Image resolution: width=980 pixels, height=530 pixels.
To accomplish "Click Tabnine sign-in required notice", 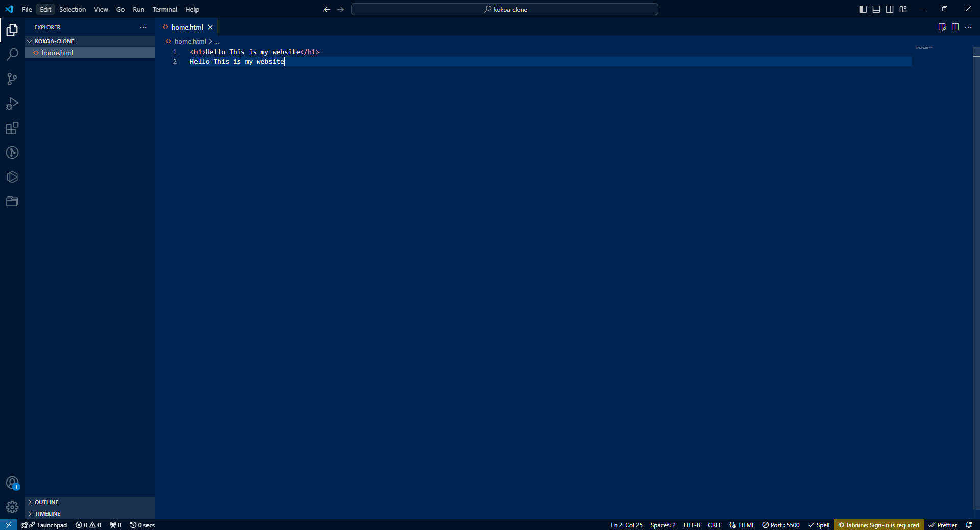I will click(x=879, y=525).
